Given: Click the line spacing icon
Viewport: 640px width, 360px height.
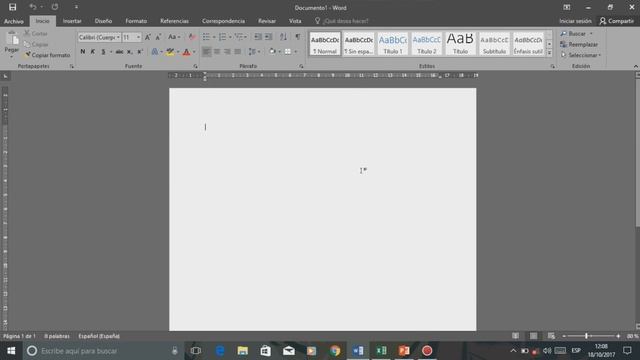Looking at the screenshot, I should 252,51.
